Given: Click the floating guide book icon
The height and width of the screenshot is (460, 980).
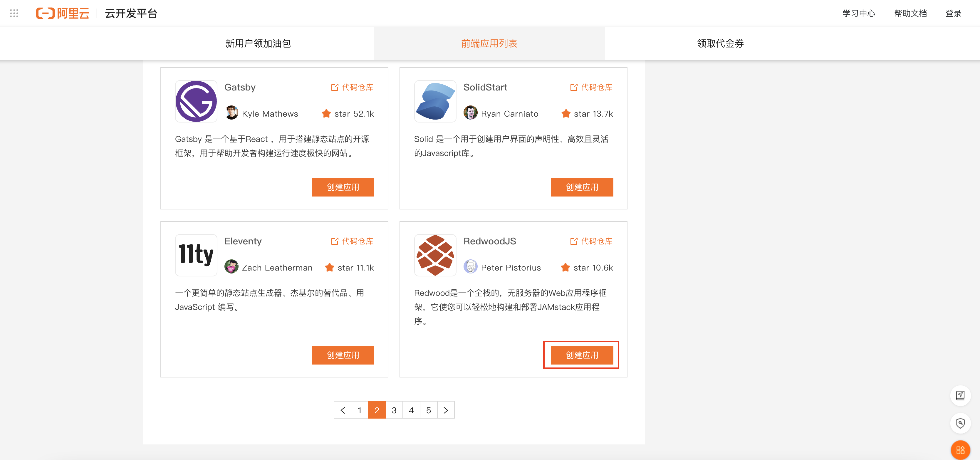Looking at the screenshot, I should click(960, 396).
